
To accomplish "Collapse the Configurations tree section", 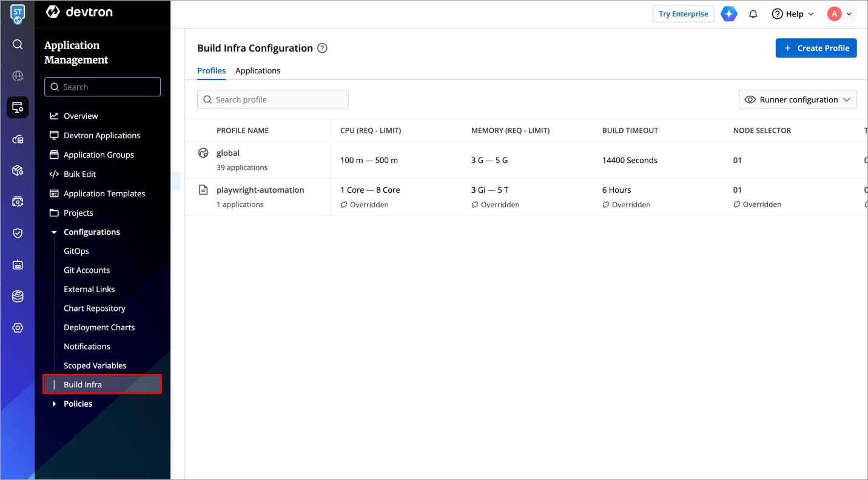I will tap(54, 232).
